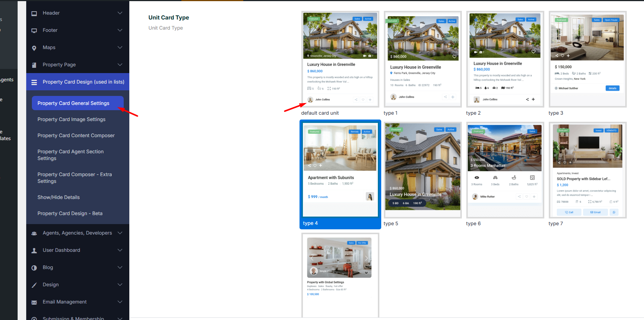Image resolution: width=644 pixels, height=320 pixels.
Task: Click the User Dashboard person icon
Action: click(x=34, y=251)
